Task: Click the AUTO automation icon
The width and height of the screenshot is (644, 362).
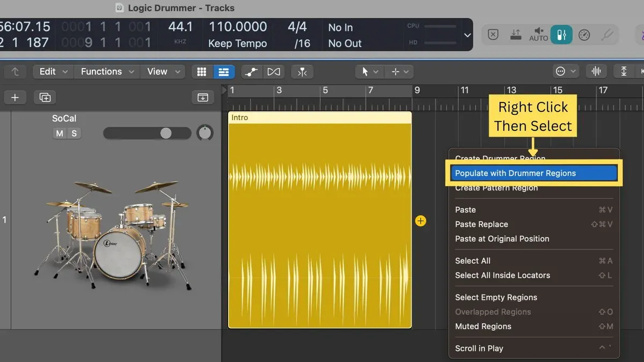Action: [538, 35]
